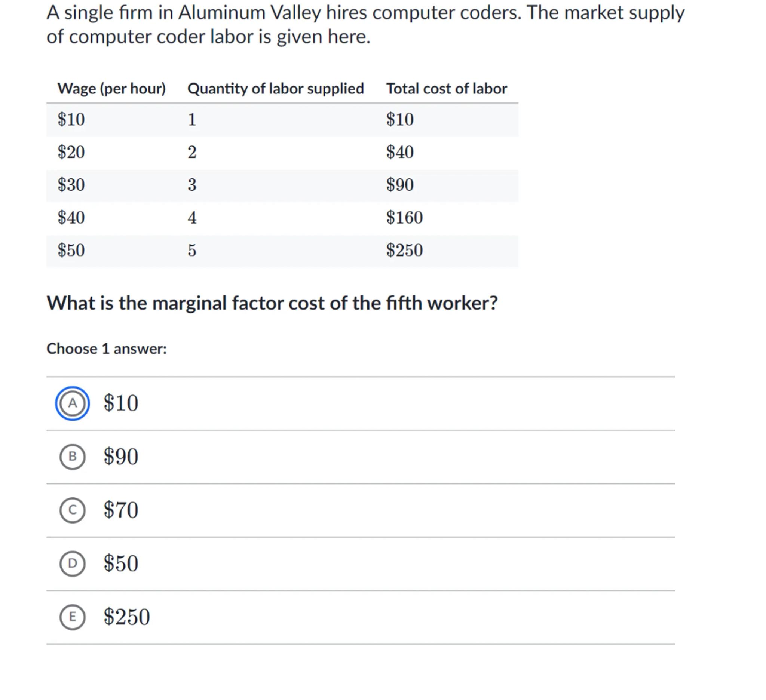Pick radio button D for $50
The width and height of the screenshot is (766, 700).
(72, 563)
